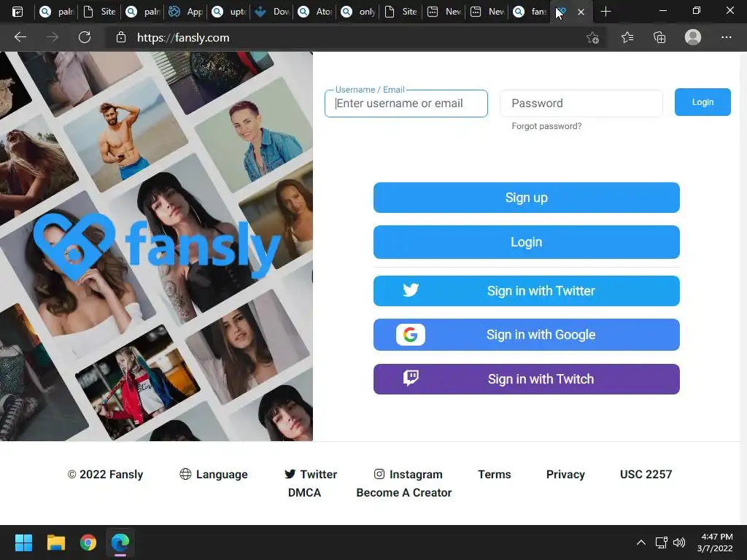Open the browser profile avatar
The height and width of the screenshot is (560, 747).
(x=693, y=37)
